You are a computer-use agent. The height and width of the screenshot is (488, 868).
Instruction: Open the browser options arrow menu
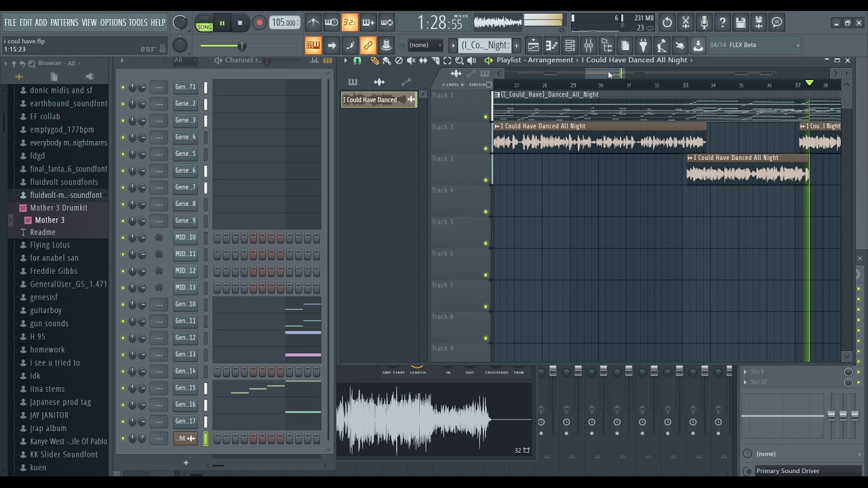pyautogui.click(x=5, y=63)
